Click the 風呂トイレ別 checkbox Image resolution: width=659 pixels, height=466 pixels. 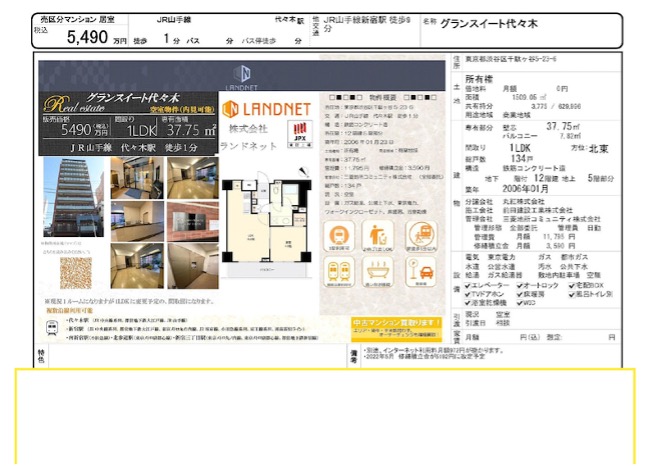click(572, 294)
